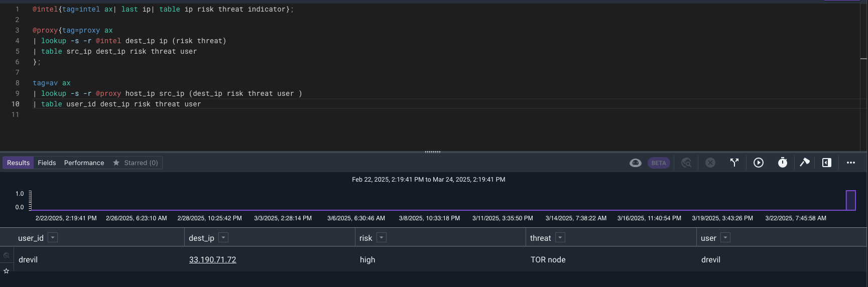Open user_id column dropdown
Image resolution: width=868 pixels, height=287 pixels.
53,237
